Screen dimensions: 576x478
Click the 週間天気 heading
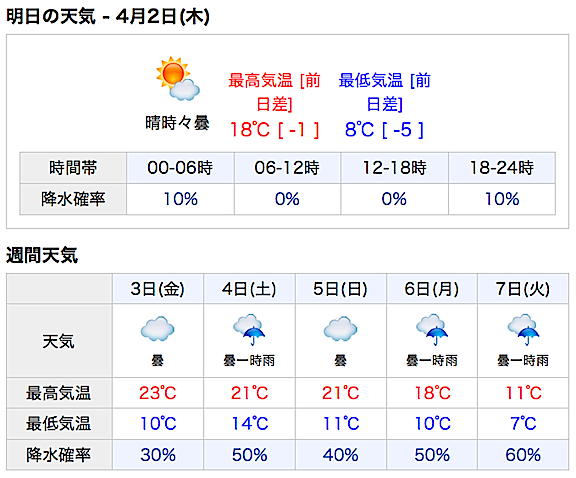pos(42,255)
